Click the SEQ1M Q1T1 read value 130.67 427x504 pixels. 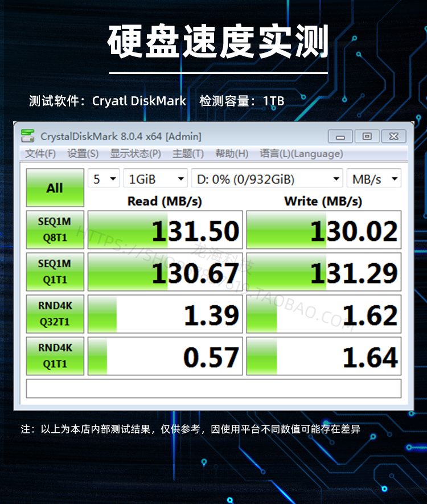[165, 272]
